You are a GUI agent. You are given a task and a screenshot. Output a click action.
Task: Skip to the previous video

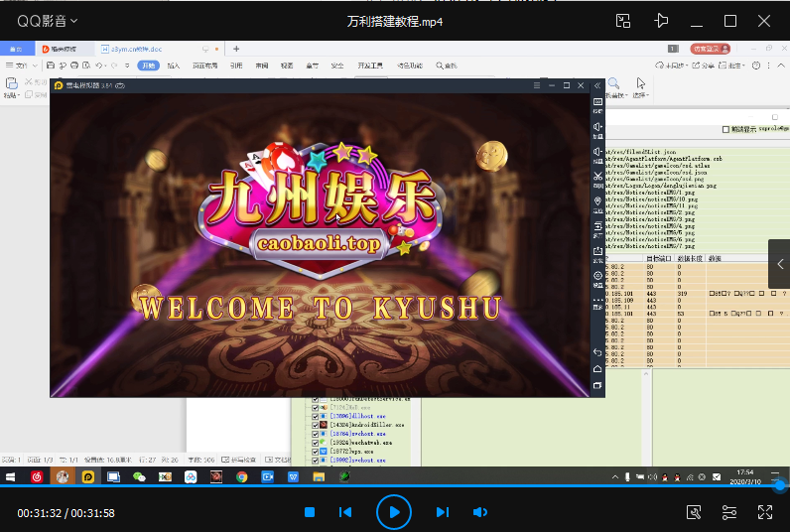point(345,512)
